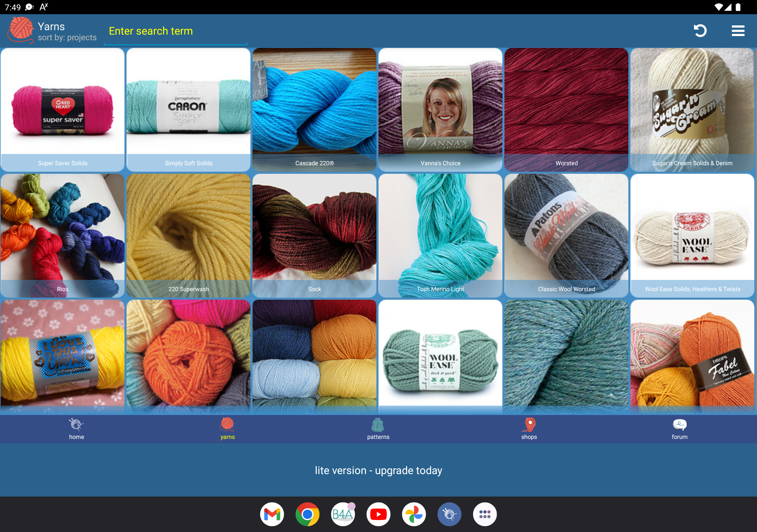Tap the red yarn ball app logo

coord(20,30)
